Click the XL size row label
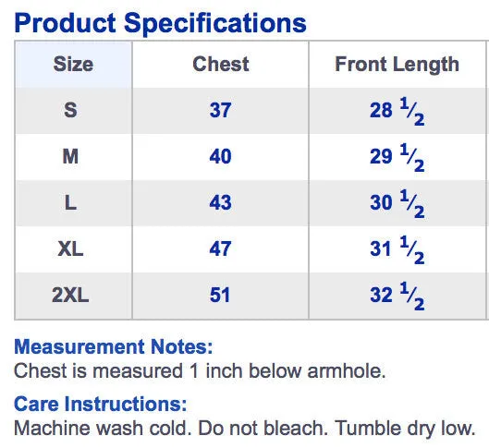The width and height of the screenshot is (489, 448). coord(70,248)
